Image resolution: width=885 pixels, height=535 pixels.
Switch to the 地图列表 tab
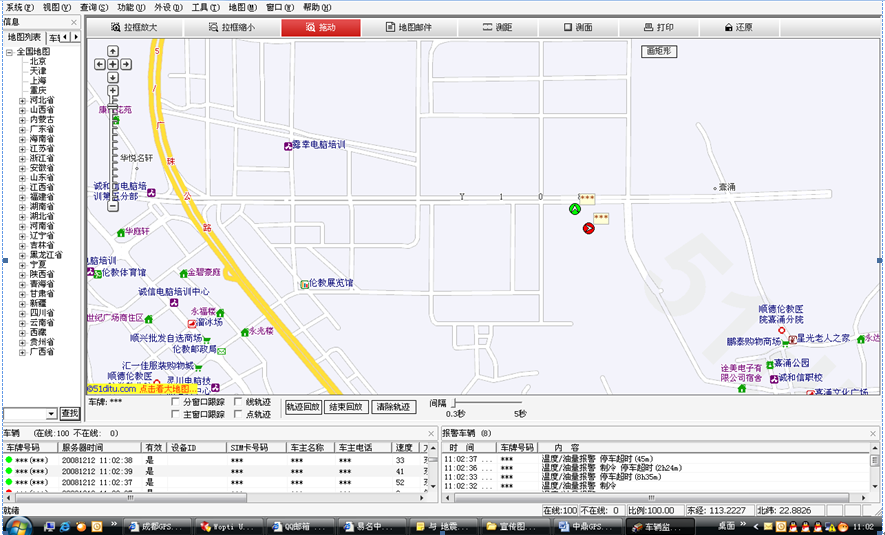coord(24,37)
